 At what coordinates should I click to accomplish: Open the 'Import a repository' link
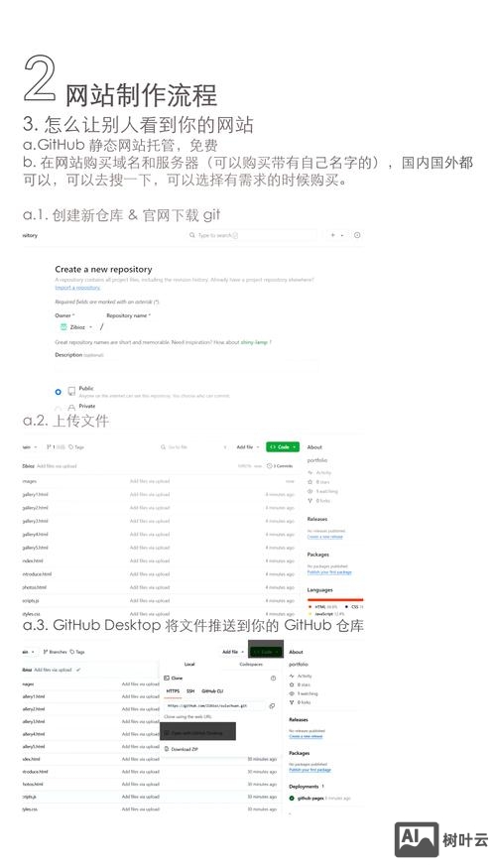(77, 288)
